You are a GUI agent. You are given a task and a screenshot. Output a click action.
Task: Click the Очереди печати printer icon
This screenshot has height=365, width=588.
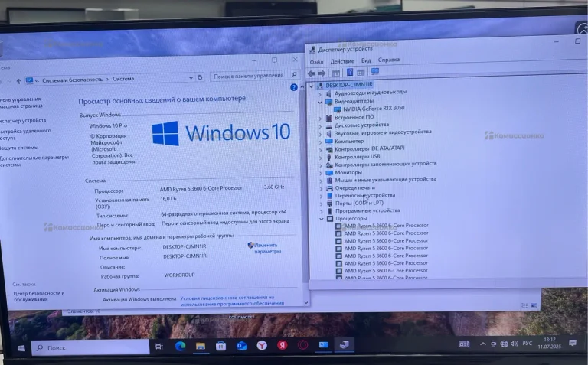click(x=329, y=187)
